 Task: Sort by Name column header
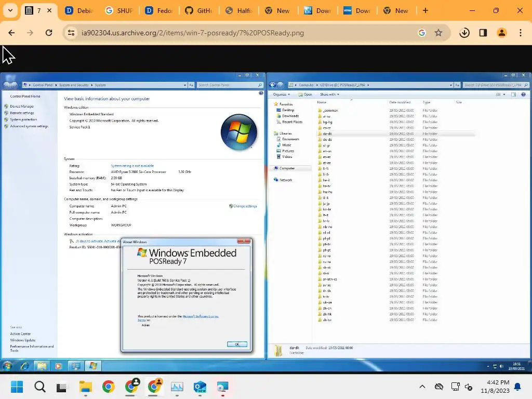pyautogui.click(x=322, y=102)
